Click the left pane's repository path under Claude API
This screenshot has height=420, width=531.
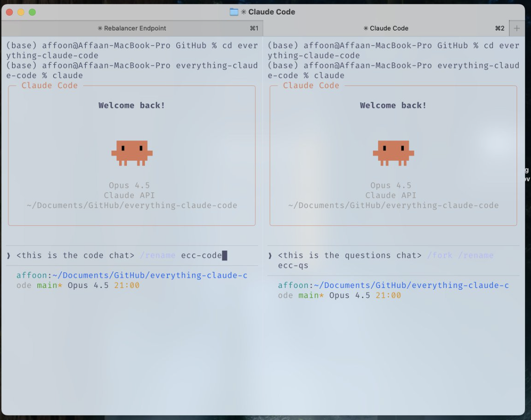coord(132,205)
